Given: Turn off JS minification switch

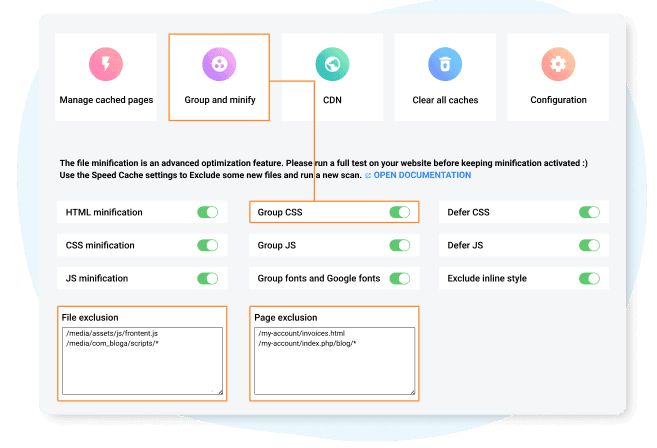Looking at the screenshot, I should pyautogui.click(x=208, y=278).
